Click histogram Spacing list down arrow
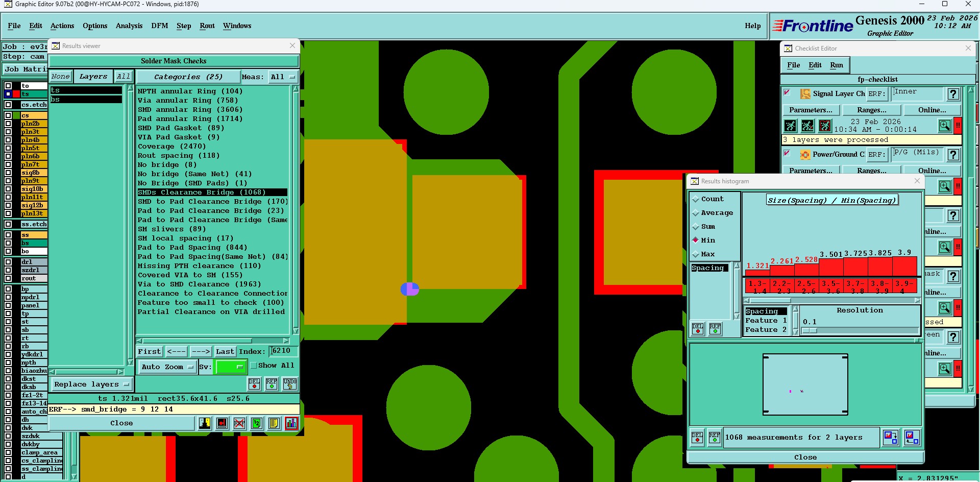This screenshot has height=482, width=980. tap(737, 317)
